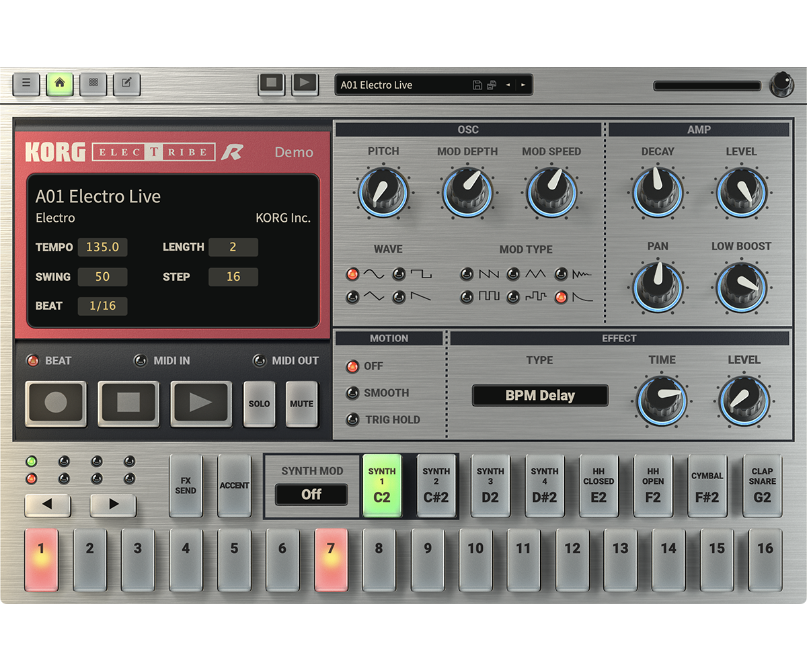This screenshot has width=807, height=672.
Task: Toggle the MUTE button
Action: click(x=301, y=403)
